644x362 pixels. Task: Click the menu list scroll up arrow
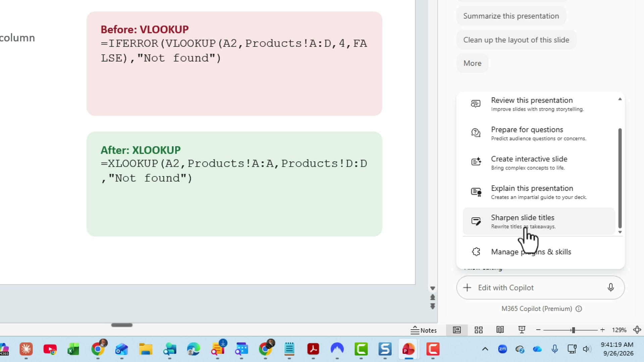click(620, 99)
